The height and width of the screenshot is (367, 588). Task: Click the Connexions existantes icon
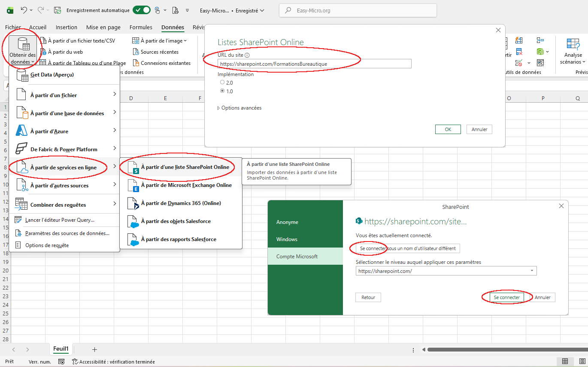(136, 63)
